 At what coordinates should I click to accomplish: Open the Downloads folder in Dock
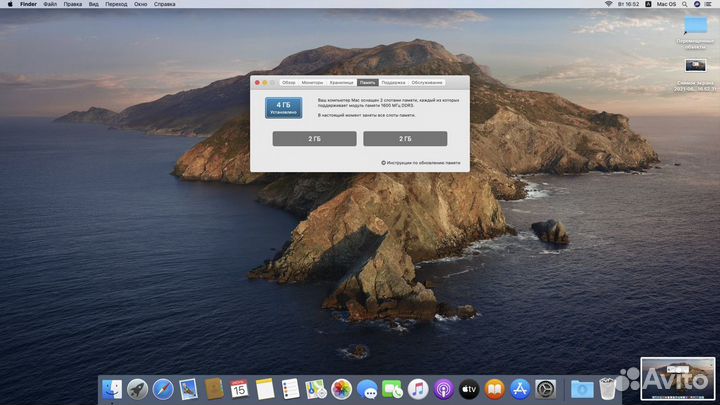click(x=582, y=389)
